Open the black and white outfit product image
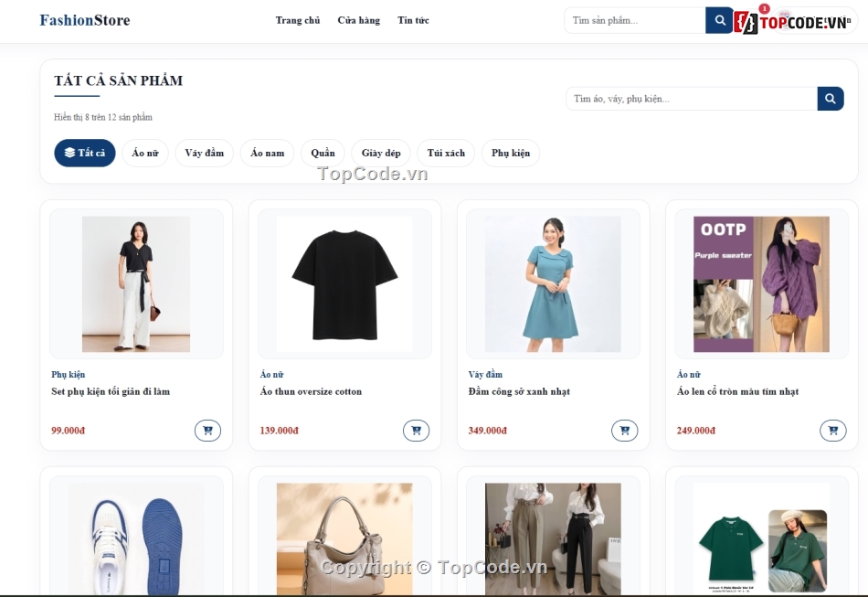This screenshot has height=597, width=868. click(x=136, y=284)
